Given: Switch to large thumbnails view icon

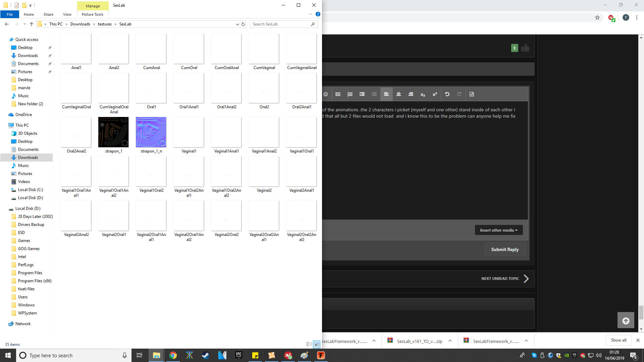Looking at the screenshot, I should point(316,344).
